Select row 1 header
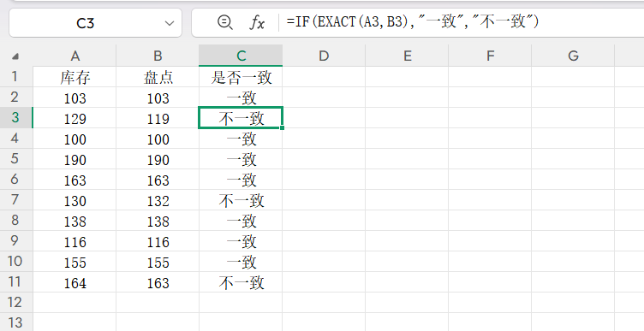The width and height of the screenshot is (644, 331). pyautogui.click(x=16, y=77)
